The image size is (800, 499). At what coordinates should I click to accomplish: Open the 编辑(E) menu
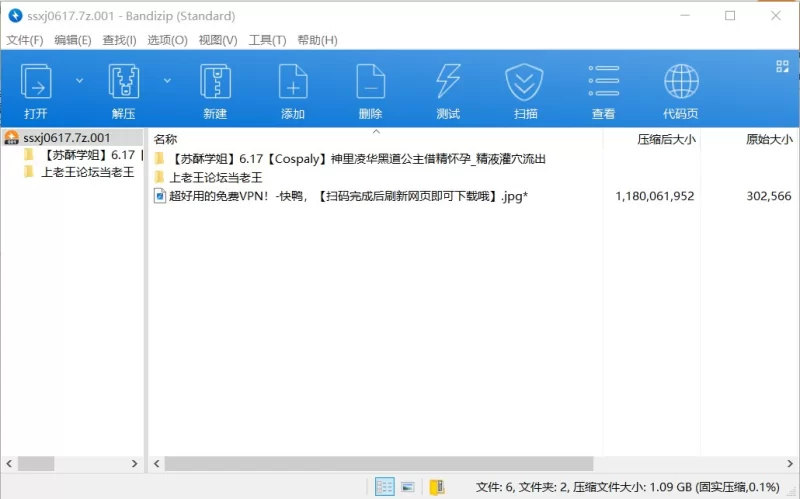coord(73,40)
